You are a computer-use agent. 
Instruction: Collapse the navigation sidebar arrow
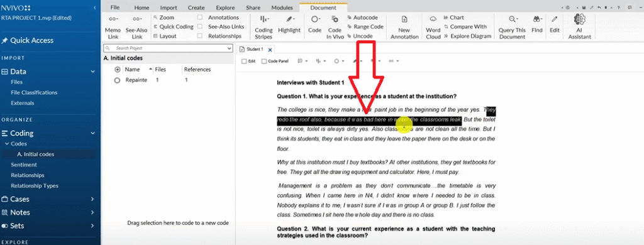pyautogui.click(x=95, y=8)
